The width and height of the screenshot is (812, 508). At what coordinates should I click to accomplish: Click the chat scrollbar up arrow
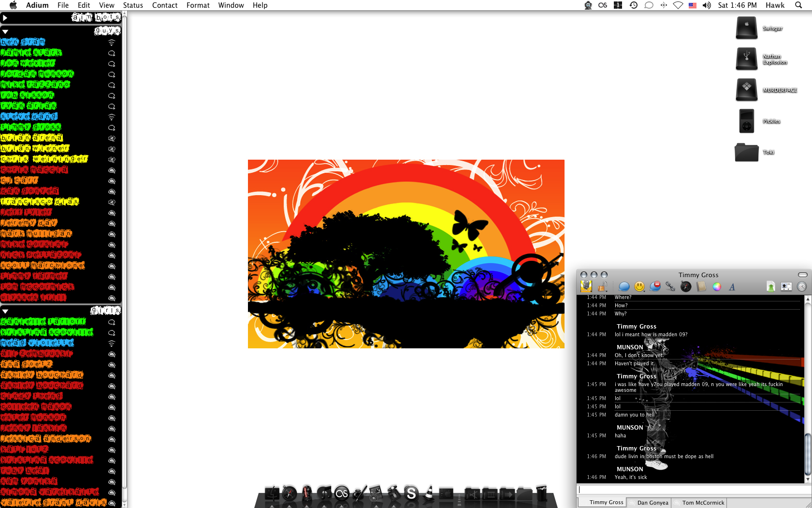tap(808, 299)
